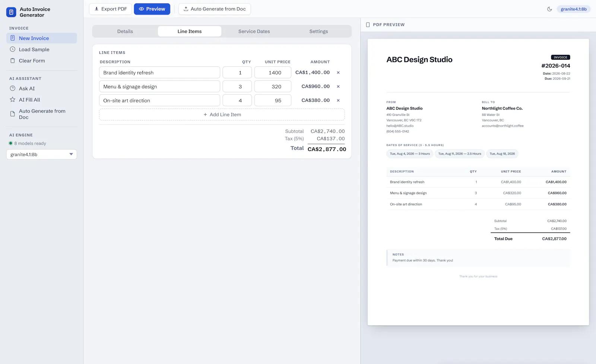Click the sidebar Auto Generate from Doc file icon
Screen dimensions: 596x364
(13, 114)
